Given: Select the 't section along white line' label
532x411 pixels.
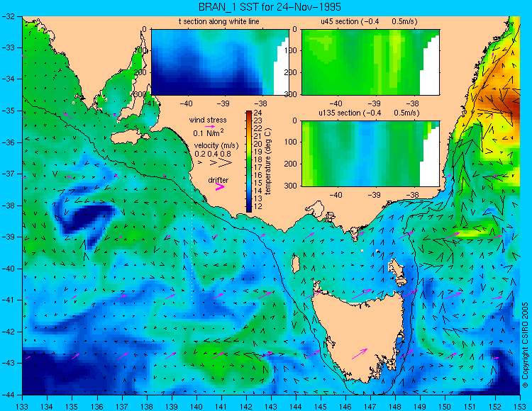Looking at the screenshot, I should coord(219,22).
